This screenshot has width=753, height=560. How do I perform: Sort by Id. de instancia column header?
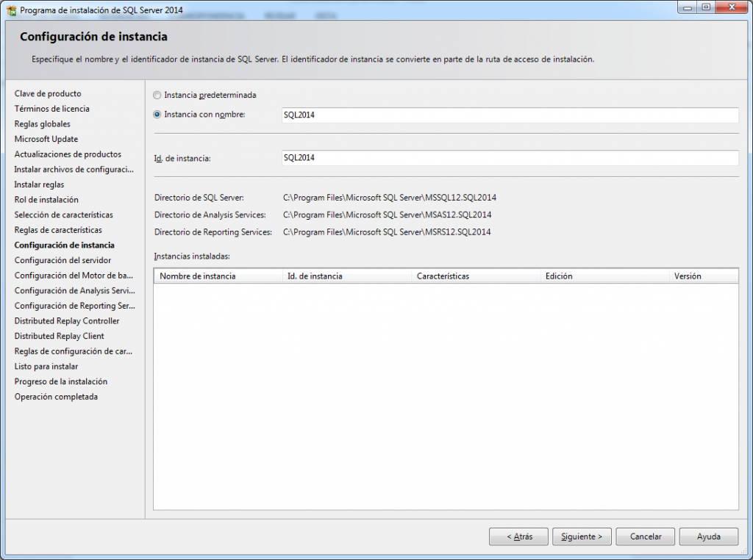coord(347,276)
